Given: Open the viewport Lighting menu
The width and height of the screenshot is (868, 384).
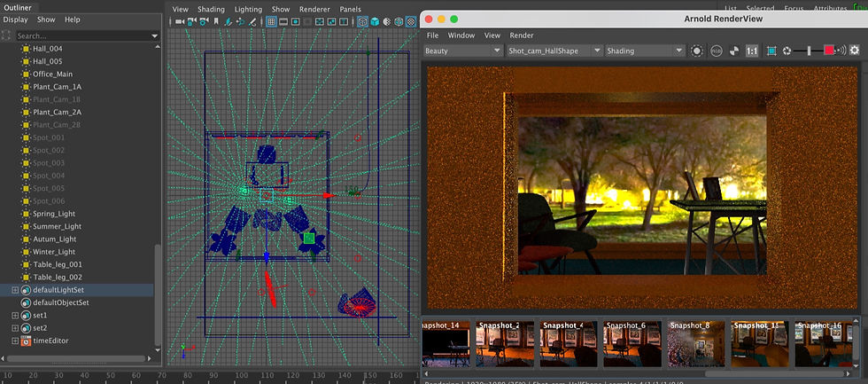Looking at the screenshot, I should 248,10.
